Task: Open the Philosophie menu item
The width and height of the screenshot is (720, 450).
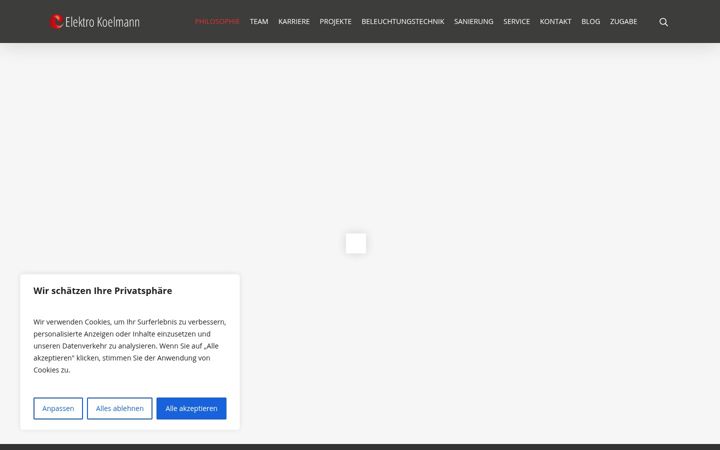Action: coord(217,22)
